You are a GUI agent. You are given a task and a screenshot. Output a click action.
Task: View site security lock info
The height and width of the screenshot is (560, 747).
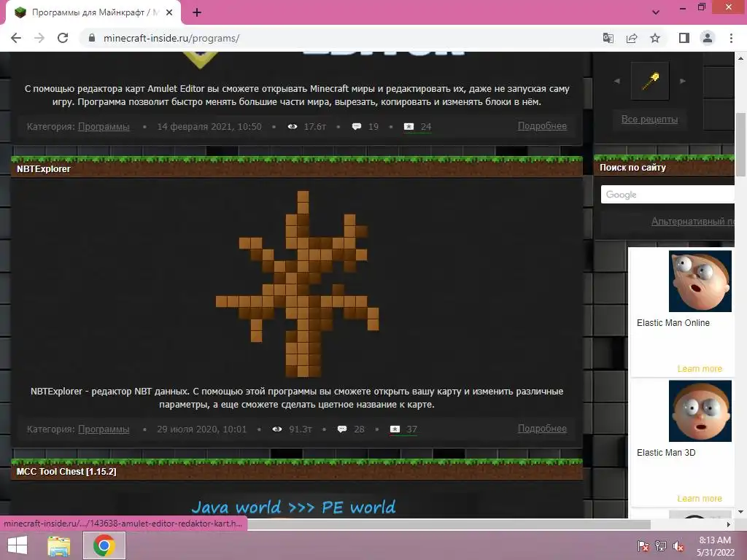pos(92,38)
